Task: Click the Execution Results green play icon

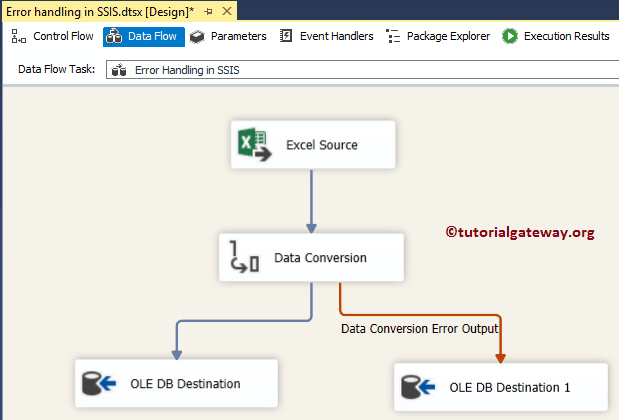Action: pyautogui.click(x=510, y=36)
